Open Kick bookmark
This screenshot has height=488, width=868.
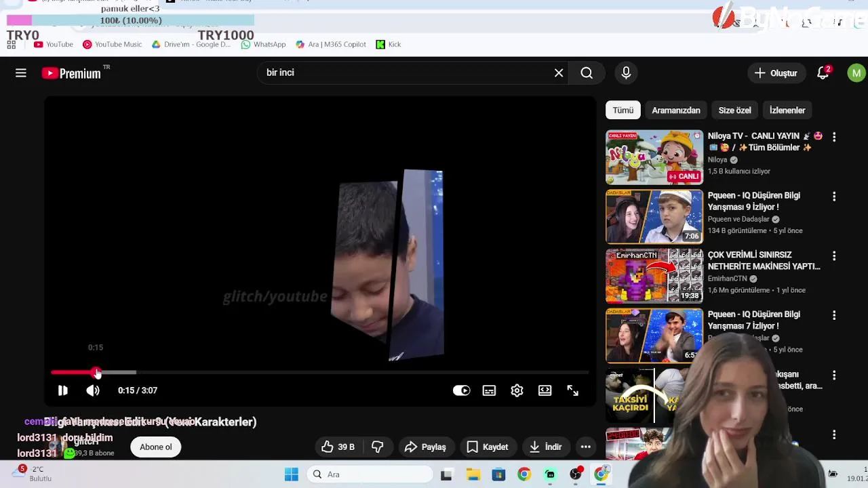[389, 44]
